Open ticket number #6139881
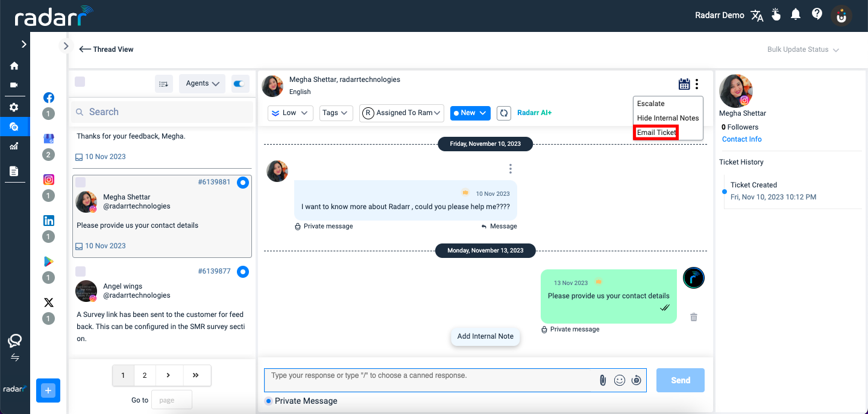This screenshot has width=868, height=414. pos(214,182)
